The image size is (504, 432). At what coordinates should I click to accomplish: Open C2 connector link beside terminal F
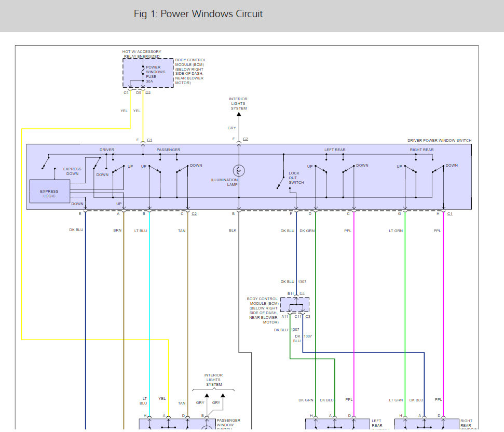coord(246,140)
